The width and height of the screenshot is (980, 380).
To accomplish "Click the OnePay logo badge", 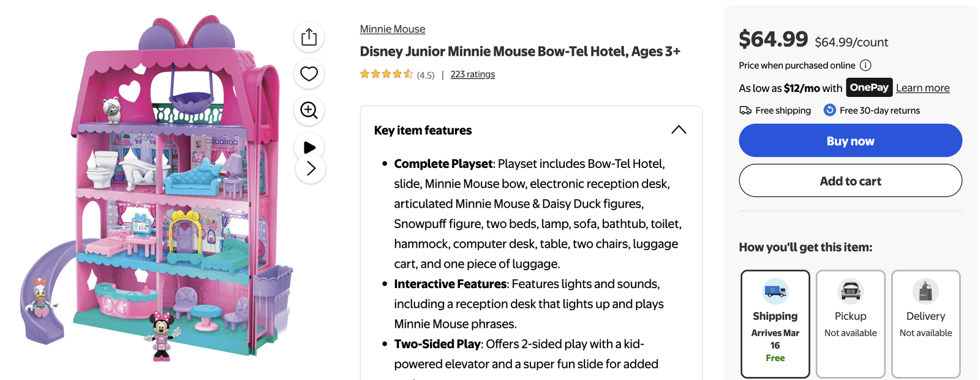I will 869,88.
